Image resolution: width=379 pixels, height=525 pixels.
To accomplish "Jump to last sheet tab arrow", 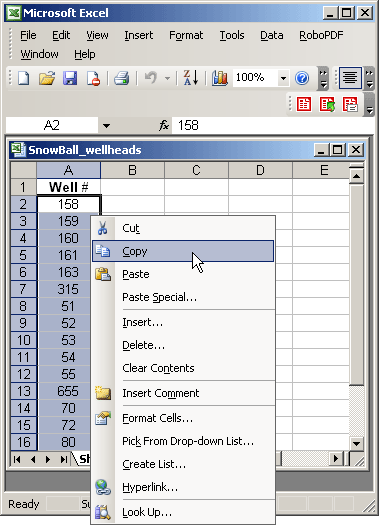I will 64,459.
